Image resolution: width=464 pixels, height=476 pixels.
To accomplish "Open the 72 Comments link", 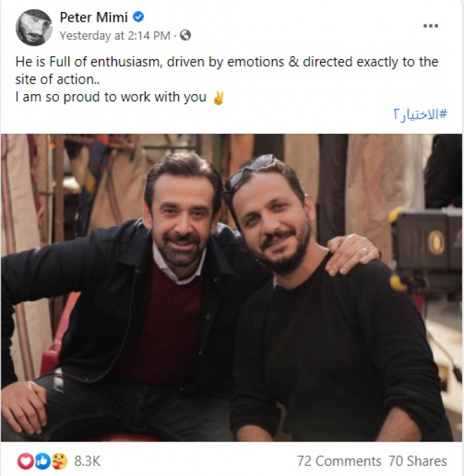I will pos(339,461).
